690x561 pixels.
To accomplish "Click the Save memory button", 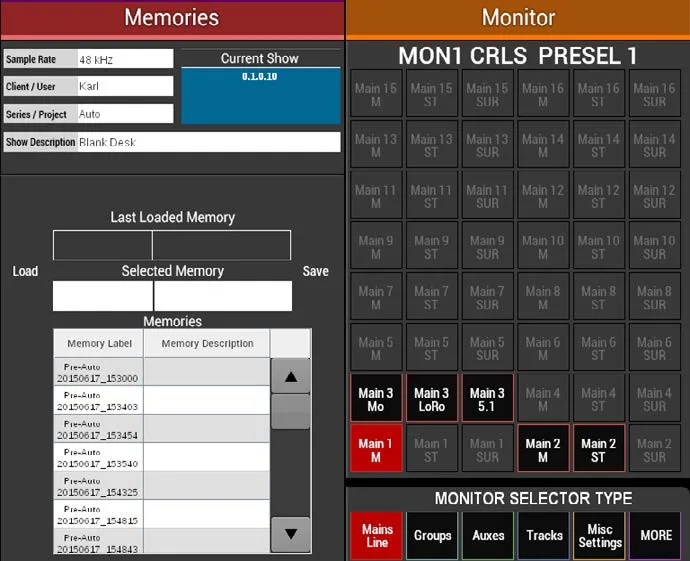I will (316, 271).
